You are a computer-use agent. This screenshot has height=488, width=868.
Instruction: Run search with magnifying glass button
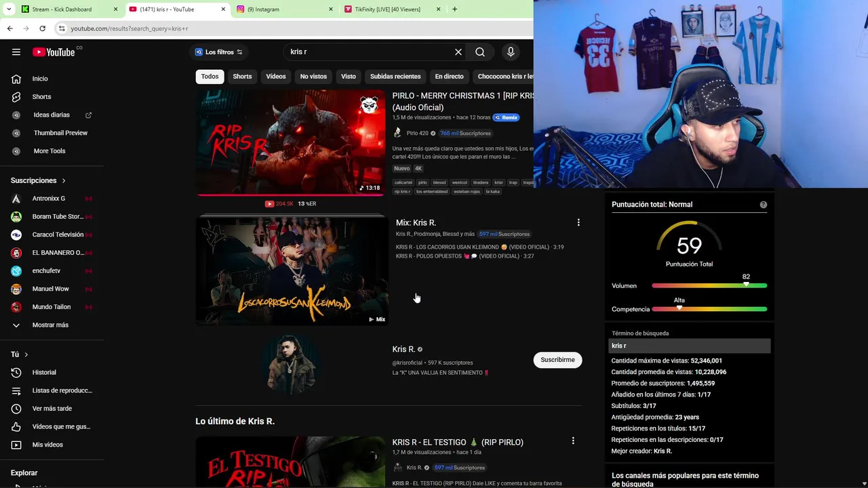pyautogui.click(x=480, y=52)
